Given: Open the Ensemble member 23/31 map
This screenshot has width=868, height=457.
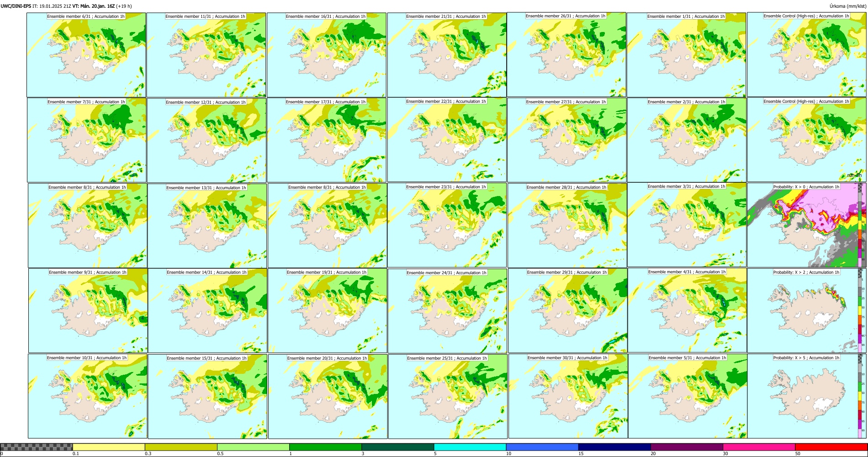Looking at the screenshot, I should [447, 225].
